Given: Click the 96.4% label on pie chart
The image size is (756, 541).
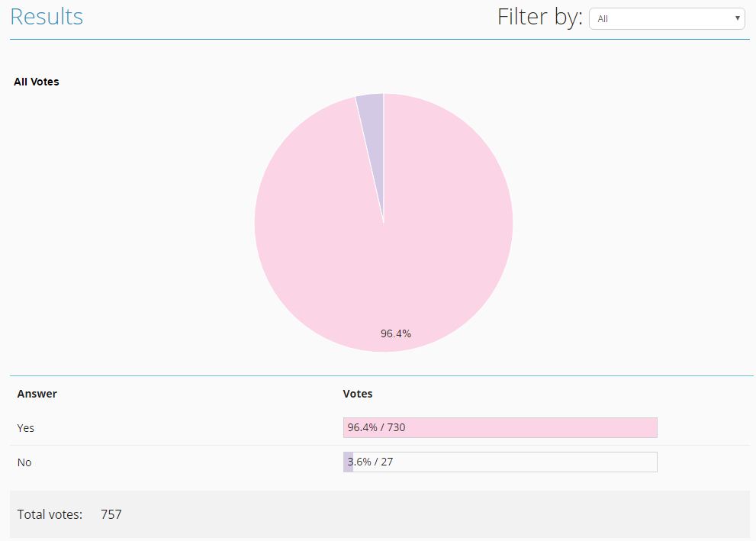Looking at the screenshot, I should [x=396, y=333].
